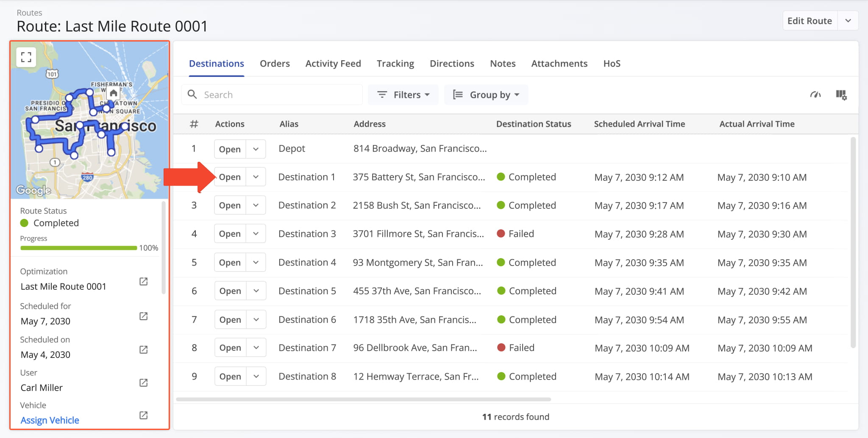Image resolution: width=868 pixels, height=438 pixels.
Task: Expand the Edit Route dropdown arrow
Action: coord(848,21)
